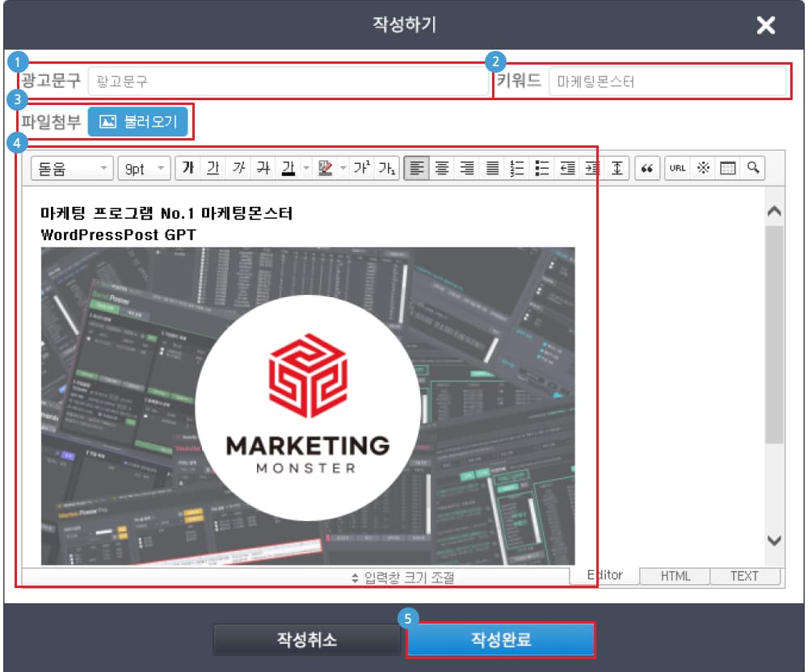Insert a table
This screenshot has height=672, width=808.
728,168
